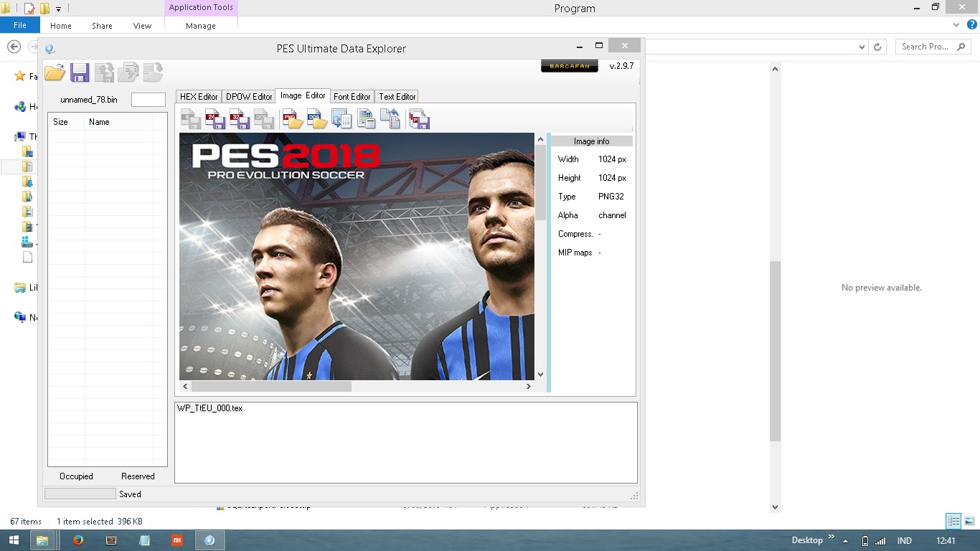Click the third grayed folder export icon
Image resolution: width=980 pixels, height=551 pixels.
click(154, 72)
